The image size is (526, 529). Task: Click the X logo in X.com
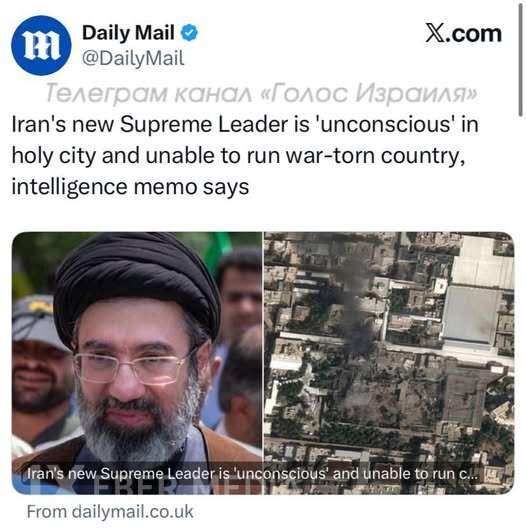[435, 33]
